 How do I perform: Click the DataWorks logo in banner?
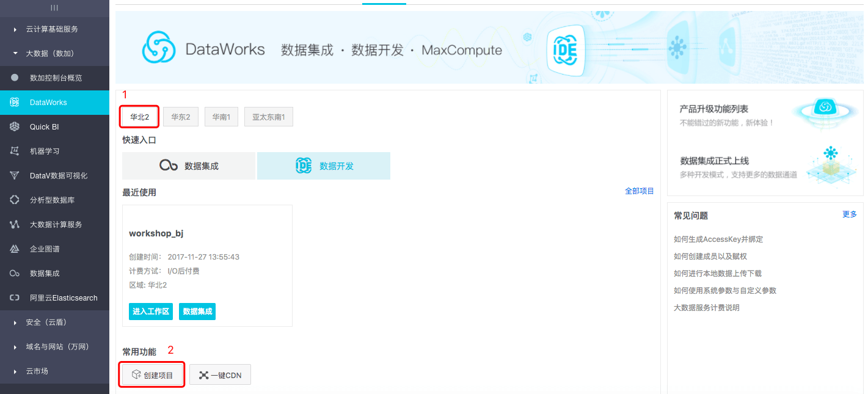159,47
